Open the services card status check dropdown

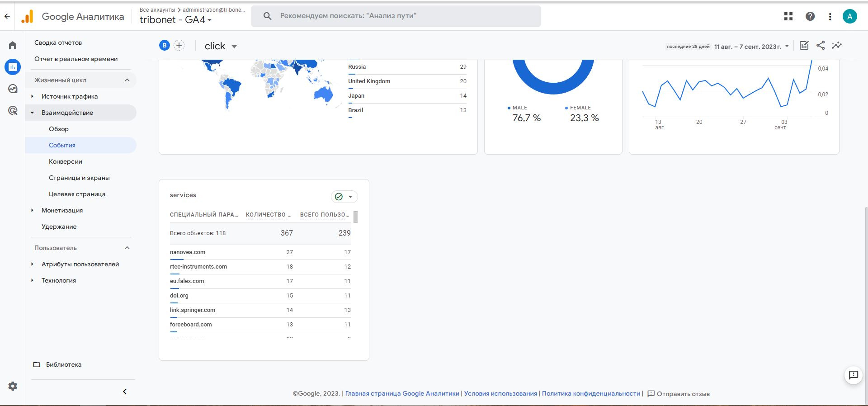click(x=344, y=197)
